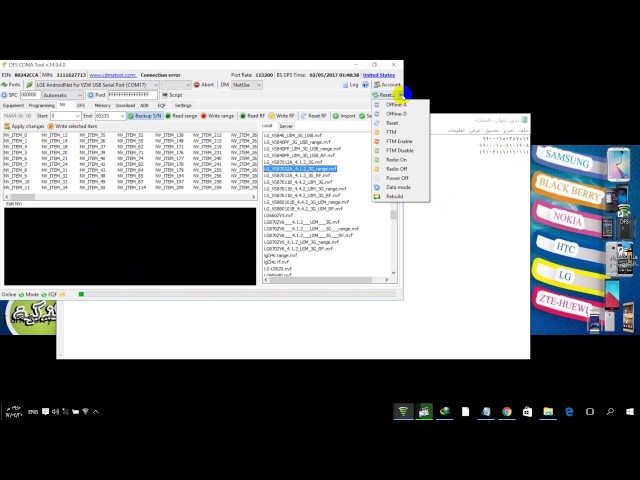640x480 pixels.
Task: Expand the COM port selection dropdown
Action: [x=156, y=85]
